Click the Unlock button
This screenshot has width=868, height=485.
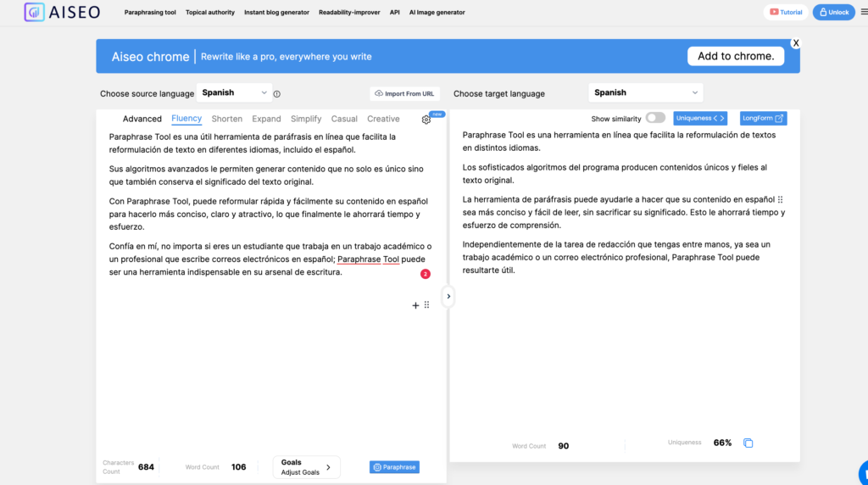(x=834, y=12)
